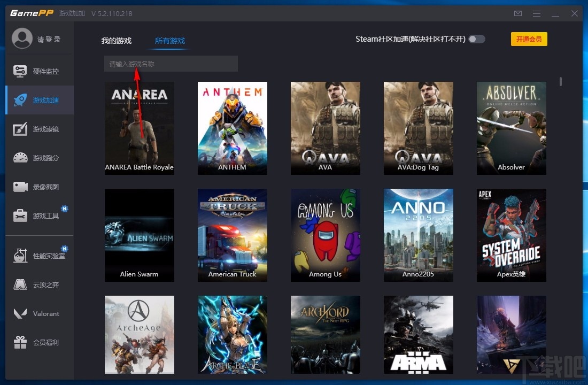Select the Anno2205 game cover
Image resolution: width=588 pixels, height=385 pixels.
pyautogui.click(x=419, y=235)
